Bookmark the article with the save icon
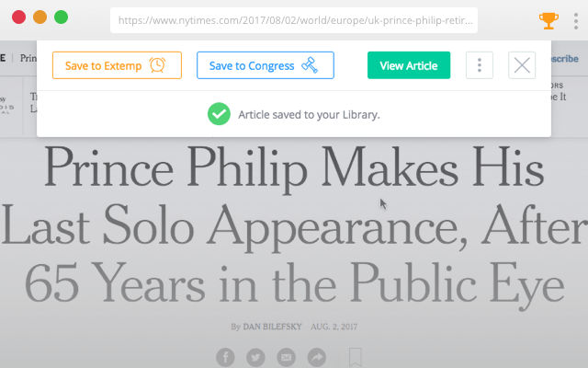 click(355, 357)
